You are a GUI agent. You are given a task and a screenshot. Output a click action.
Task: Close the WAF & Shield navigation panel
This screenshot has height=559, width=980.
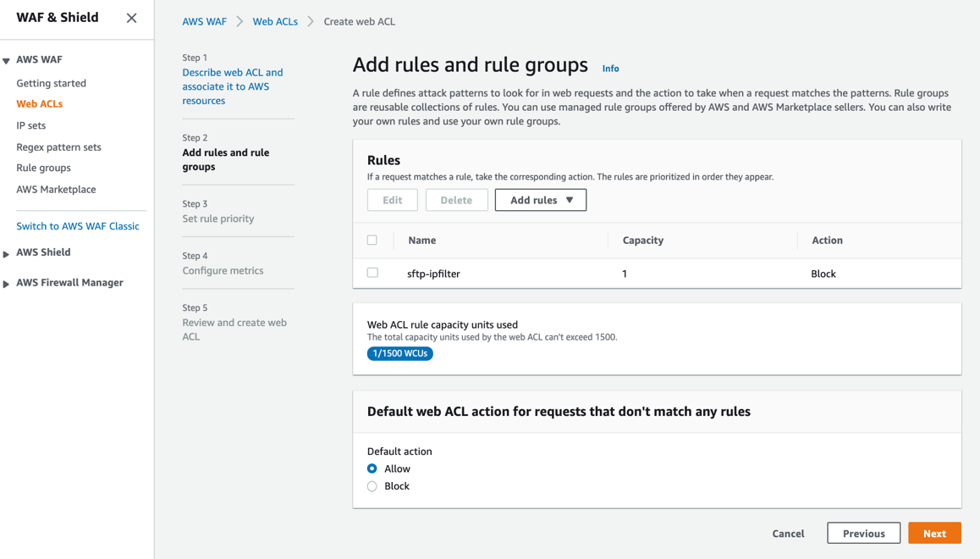pyautogui.click(x=131, y=17)
